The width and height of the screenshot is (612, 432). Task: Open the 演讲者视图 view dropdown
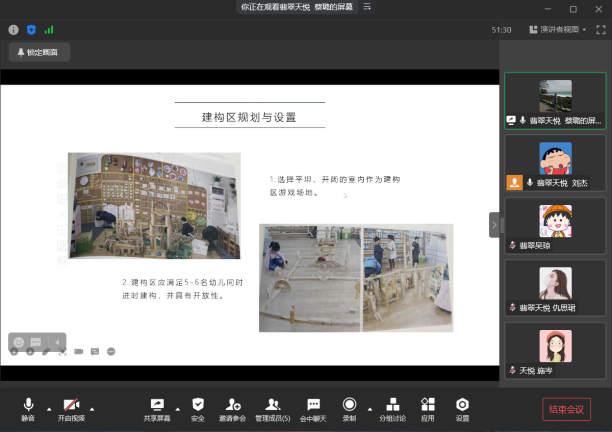coord(559,30)
